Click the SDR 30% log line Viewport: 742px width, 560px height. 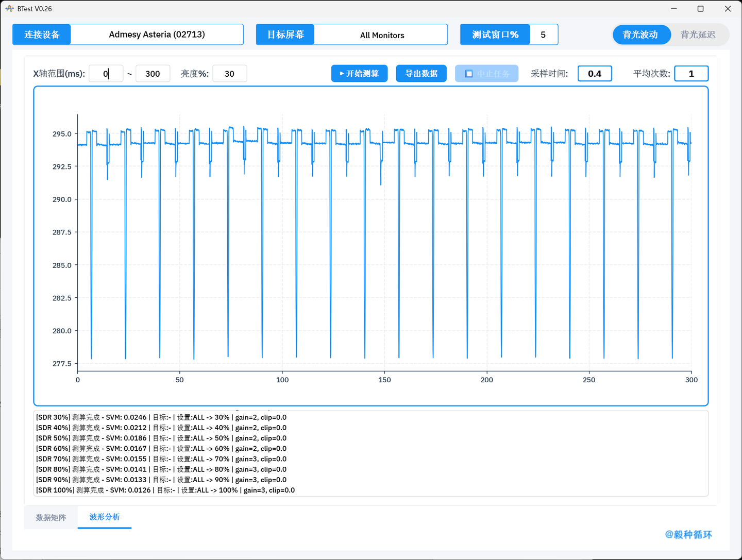[161, 417]
